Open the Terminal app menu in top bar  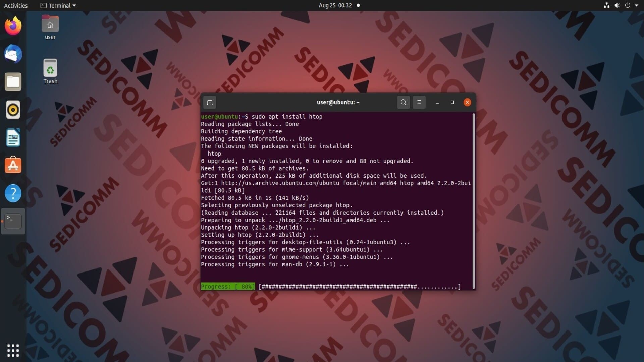pos(58,5)
